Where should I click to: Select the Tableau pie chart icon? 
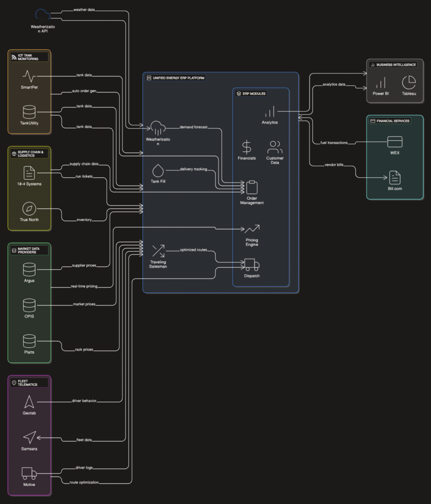409,82
